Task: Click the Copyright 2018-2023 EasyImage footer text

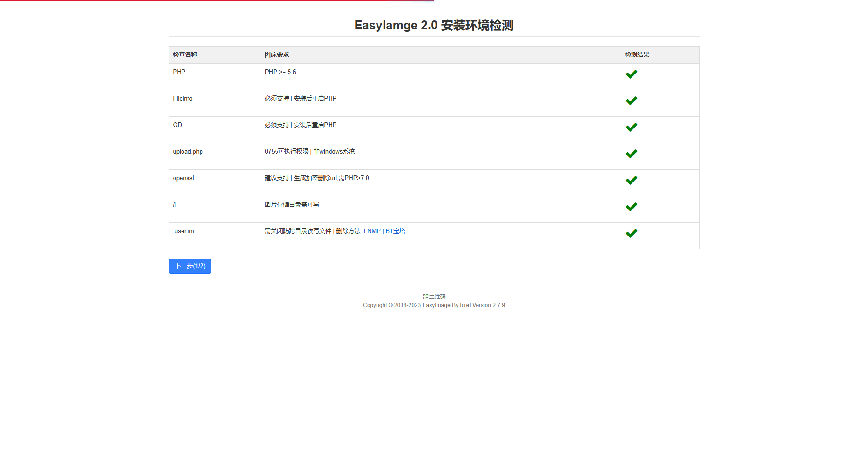Action: coord(434,306)
